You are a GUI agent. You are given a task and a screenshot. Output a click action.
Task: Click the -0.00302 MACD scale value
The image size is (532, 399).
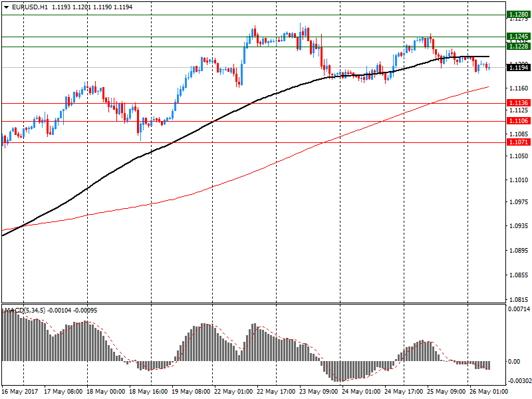pos(519,381)
